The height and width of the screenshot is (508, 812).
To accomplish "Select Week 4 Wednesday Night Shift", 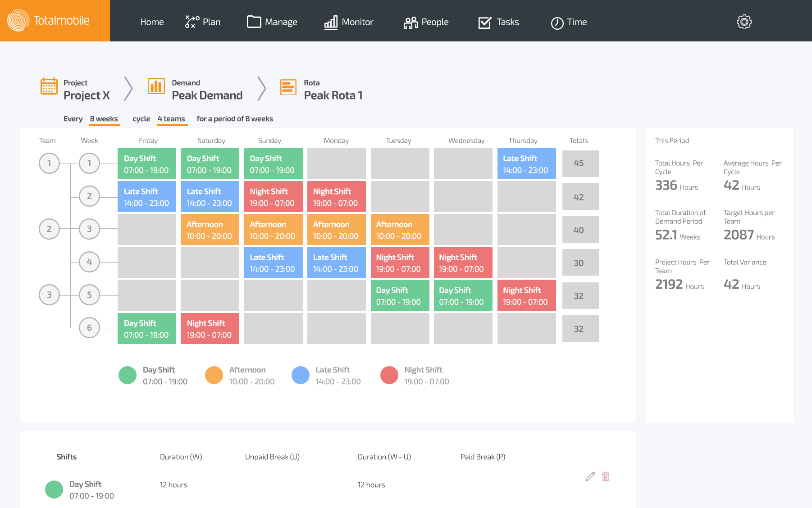I will point(463,263).
